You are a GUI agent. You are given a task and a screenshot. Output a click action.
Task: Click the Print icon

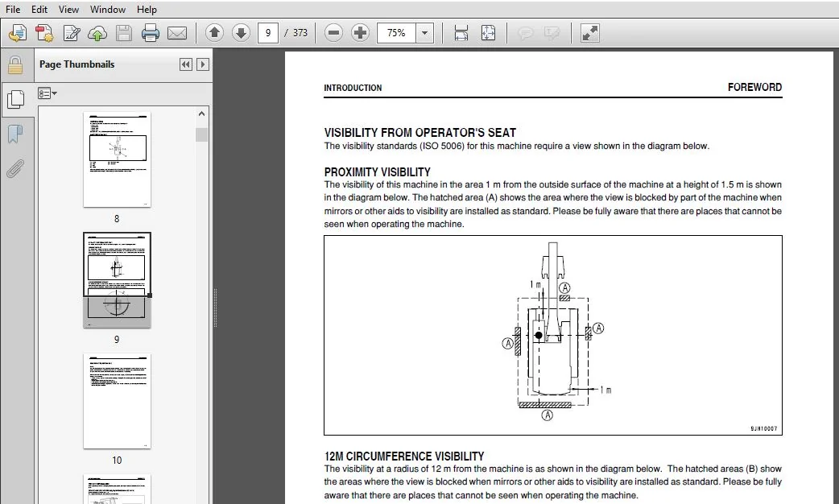click(151, 33)
